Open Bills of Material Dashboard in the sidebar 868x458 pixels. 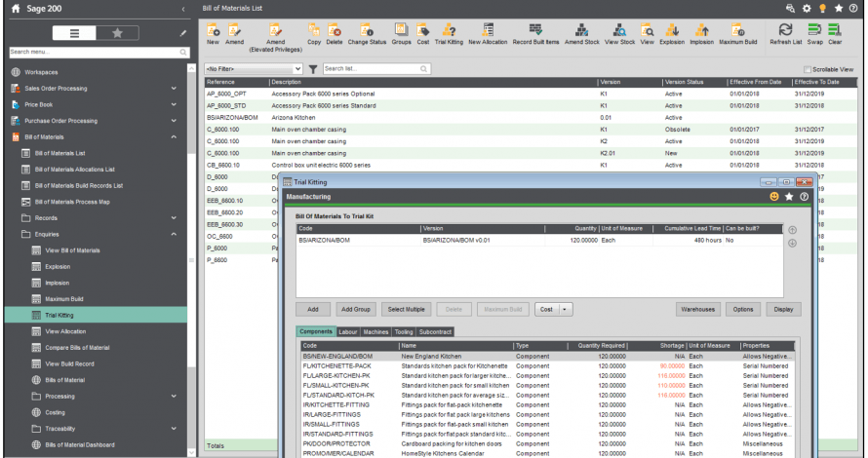coord(80,444)
